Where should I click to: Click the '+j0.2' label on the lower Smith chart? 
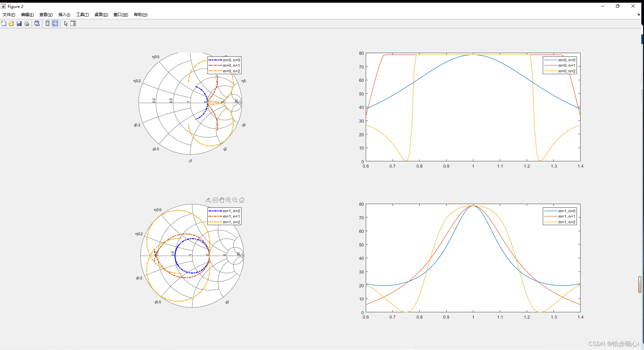(x=139, y=234)
